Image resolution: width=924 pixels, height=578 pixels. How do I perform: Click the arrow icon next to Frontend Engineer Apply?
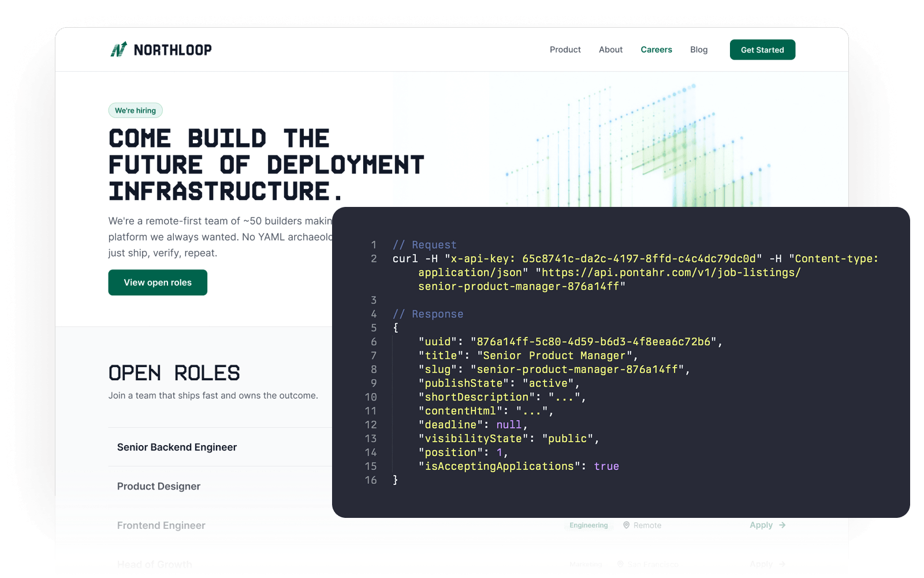coord(782,525)
